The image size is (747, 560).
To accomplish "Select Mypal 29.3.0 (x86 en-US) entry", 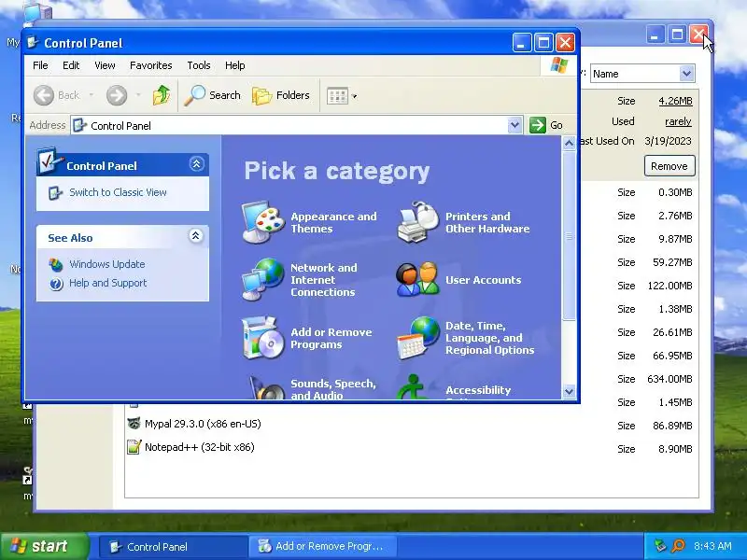I will coord(203,424).
